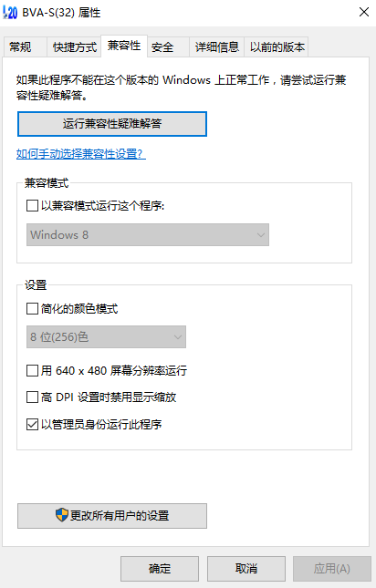Click 更改所有用户的设置 button

coord(112,516)
